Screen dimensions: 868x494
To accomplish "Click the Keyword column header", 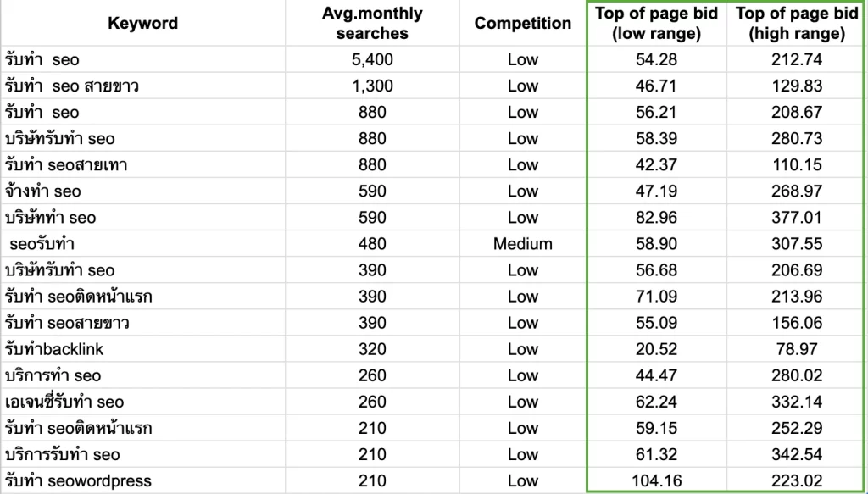I will coord(143,23).
